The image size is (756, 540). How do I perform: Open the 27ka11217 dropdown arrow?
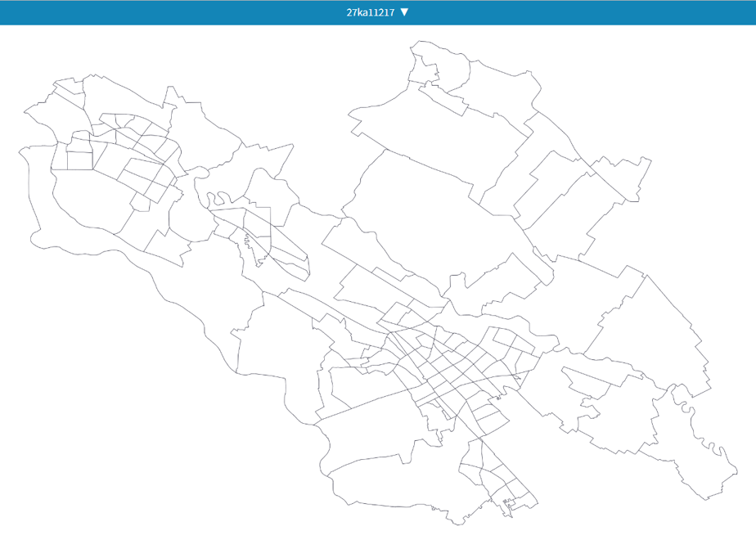(x=404, y=12)
